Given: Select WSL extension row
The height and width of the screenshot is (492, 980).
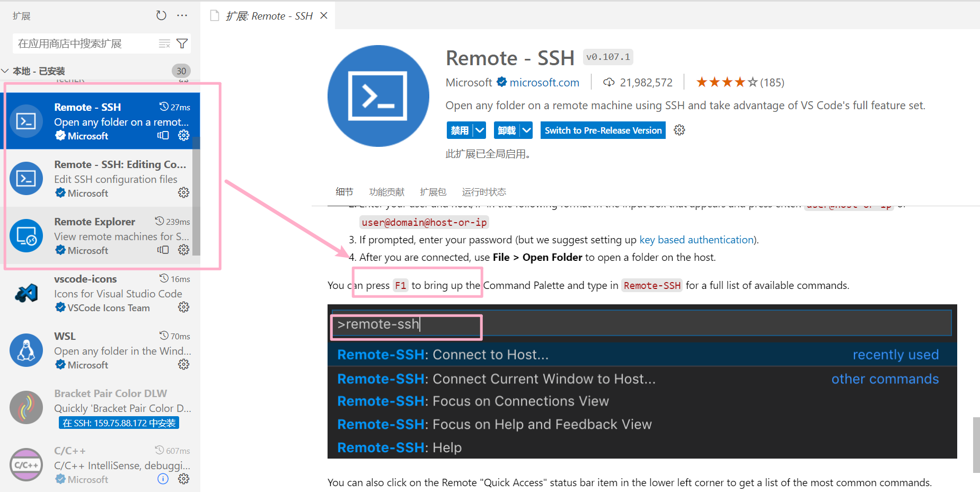Looking at the screenshot, I should coord(100,350).
